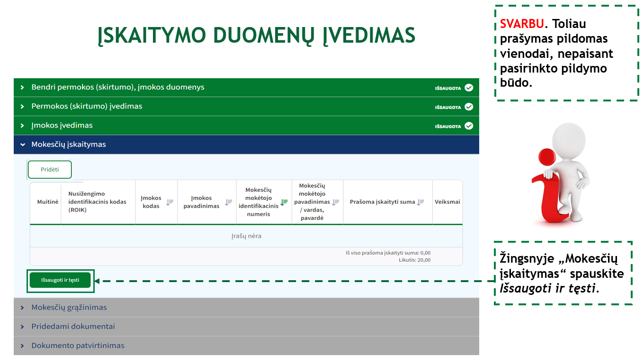Click checkmark icon on Įmokos įvedimas row
This screenshot has height=357, width=644.
(x=469, y=126)
